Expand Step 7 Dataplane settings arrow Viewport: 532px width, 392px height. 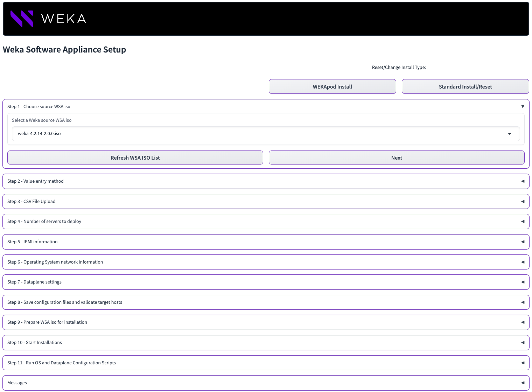coord(523,282)
